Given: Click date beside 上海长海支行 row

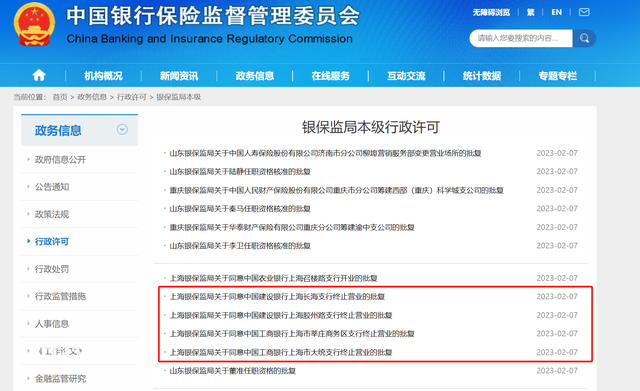Looking at the screenshot, I should [x=557, y=296].
